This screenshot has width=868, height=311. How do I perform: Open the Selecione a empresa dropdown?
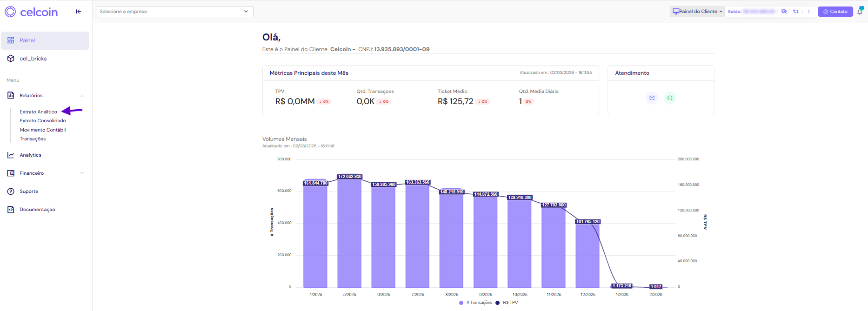pos(175,12)
